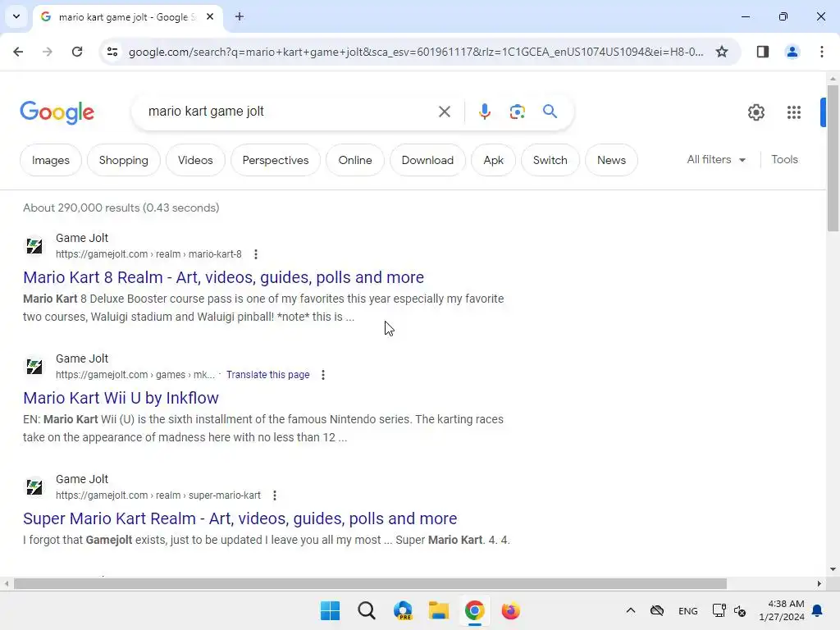Open the Google apps grid
The width and height of the screenshot is (840, 630).
794,112
